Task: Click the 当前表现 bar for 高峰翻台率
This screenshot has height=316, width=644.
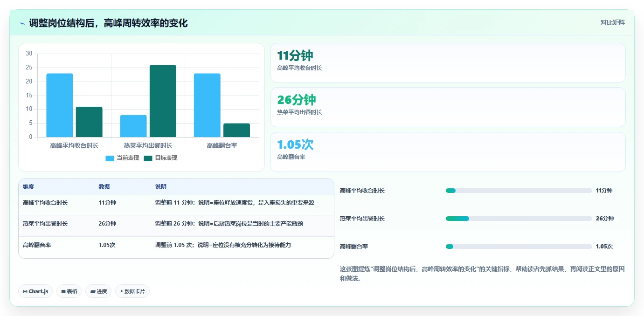Action: tap(207, 105)
